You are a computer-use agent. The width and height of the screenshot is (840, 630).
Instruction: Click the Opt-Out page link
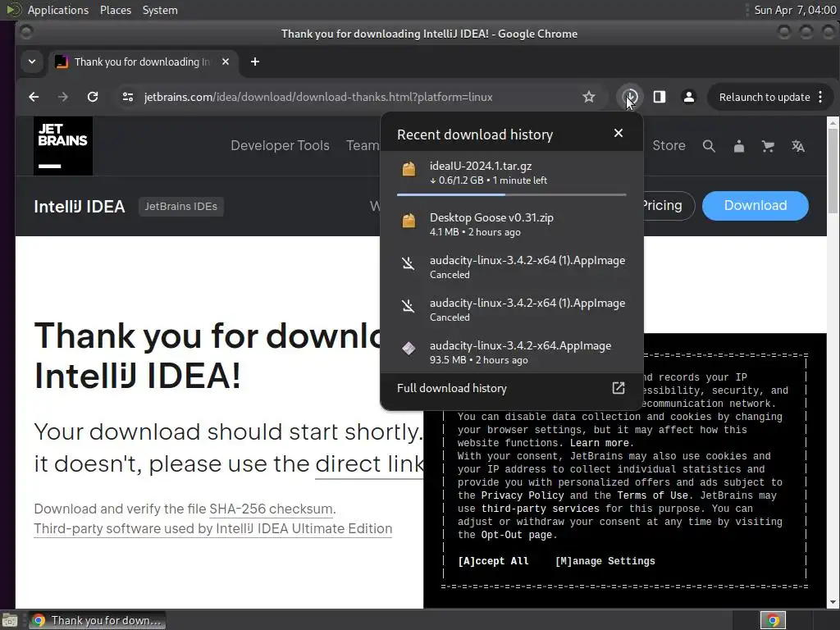(517, 535)
